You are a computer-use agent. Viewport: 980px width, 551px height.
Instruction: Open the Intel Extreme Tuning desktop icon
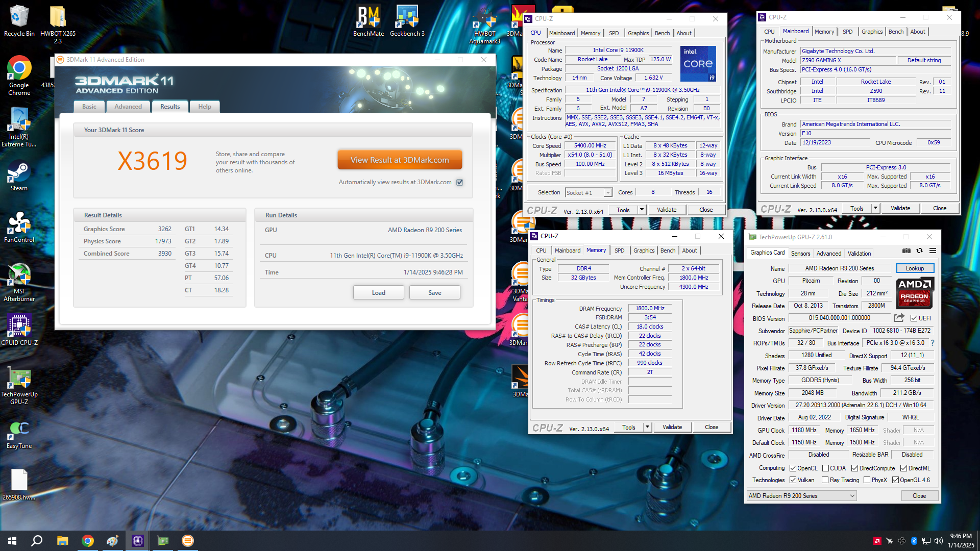click(19, 128)
